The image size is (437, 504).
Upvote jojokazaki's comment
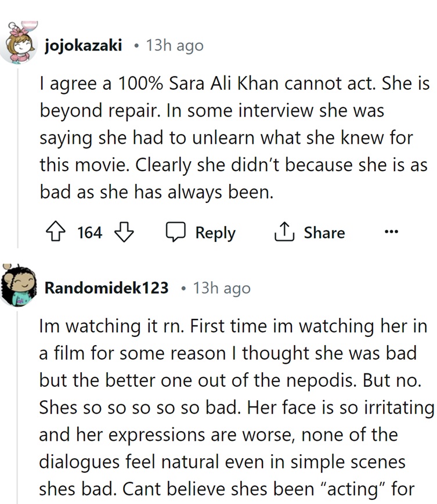pos(56,231)
